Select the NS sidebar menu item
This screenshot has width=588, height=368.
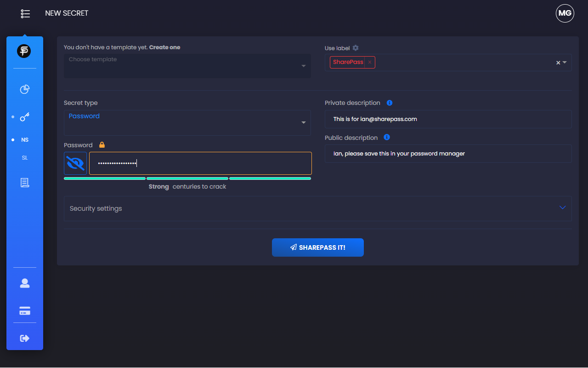tap(25, 140)
